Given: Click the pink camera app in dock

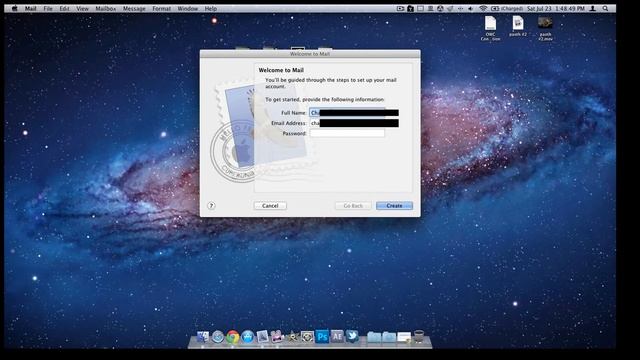Looking at the screenshot, I should [277, 337].
